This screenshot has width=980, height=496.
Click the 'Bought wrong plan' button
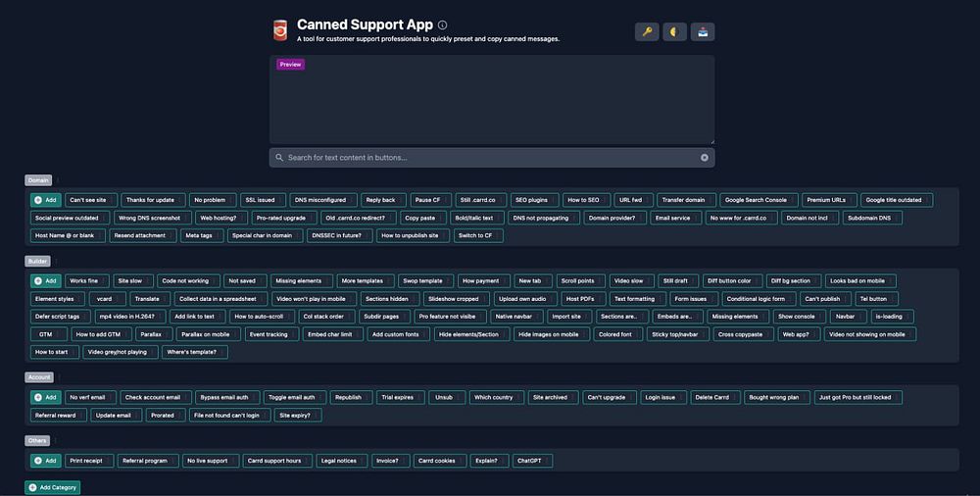(x=777, y=397)
